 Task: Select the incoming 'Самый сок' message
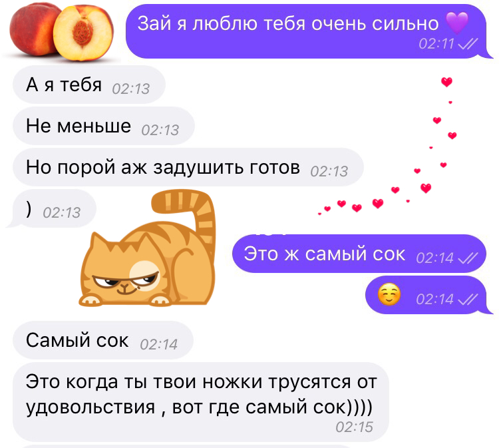point(103,340)
